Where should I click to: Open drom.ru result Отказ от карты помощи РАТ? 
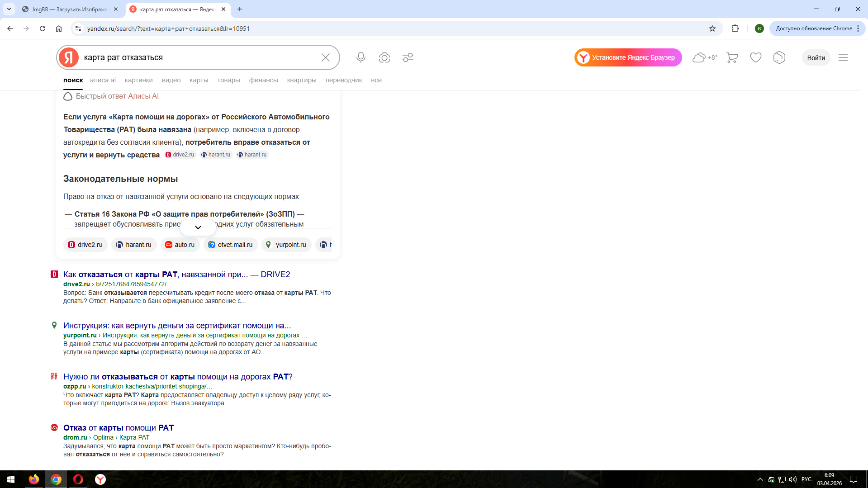(x=119, y=428)
